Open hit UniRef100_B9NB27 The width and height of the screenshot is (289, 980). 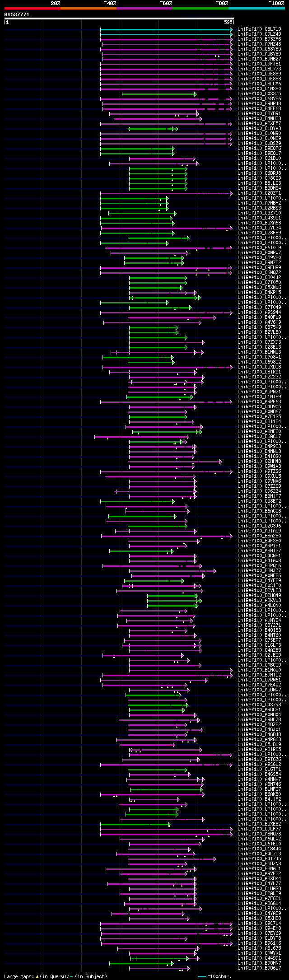coord(259,59)
